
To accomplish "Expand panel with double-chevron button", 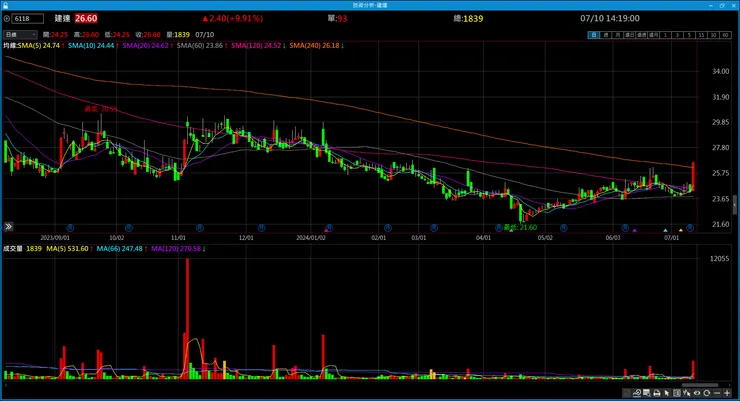I will (8, 227).
